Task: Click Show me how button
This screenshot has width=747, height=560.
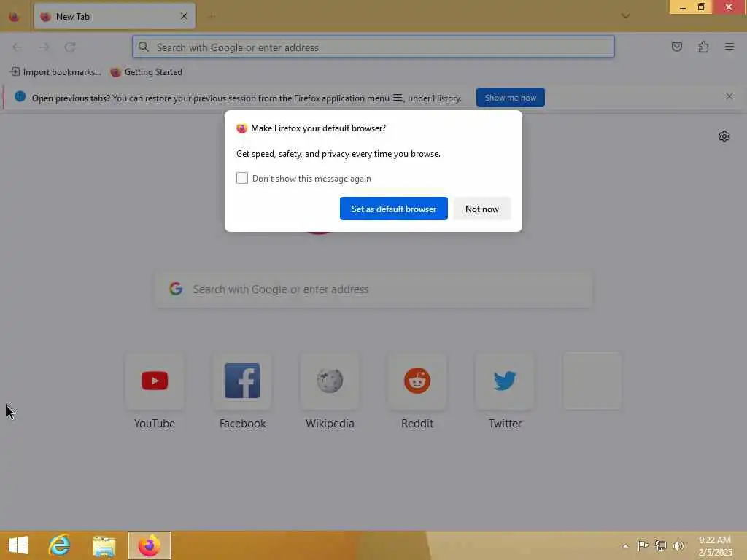Action: (x=510, y=98)
